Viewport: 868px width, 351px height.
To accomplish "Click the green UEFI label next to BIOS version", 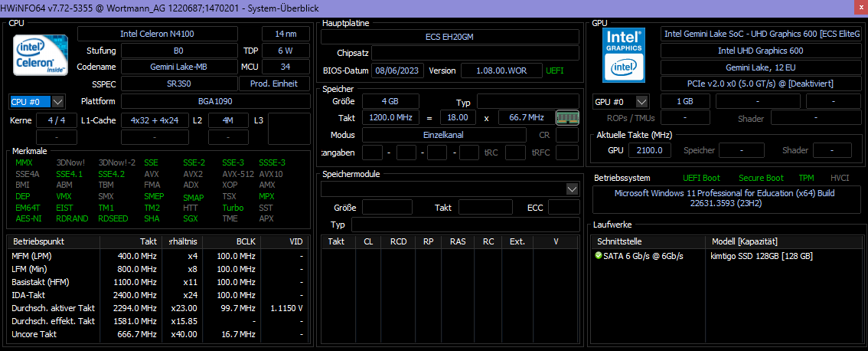I will click(556, 71).
